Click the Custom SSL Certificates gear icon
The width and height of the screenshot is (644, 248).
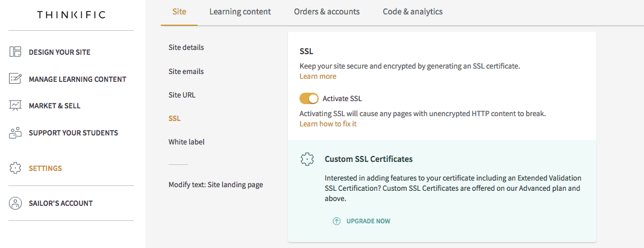pos(307,159)
